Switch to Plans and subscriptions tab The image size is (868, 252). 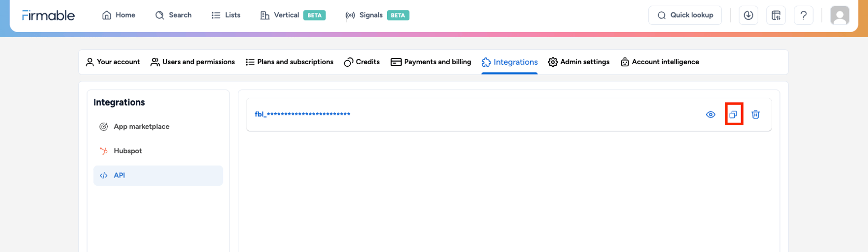coord(289,62)
